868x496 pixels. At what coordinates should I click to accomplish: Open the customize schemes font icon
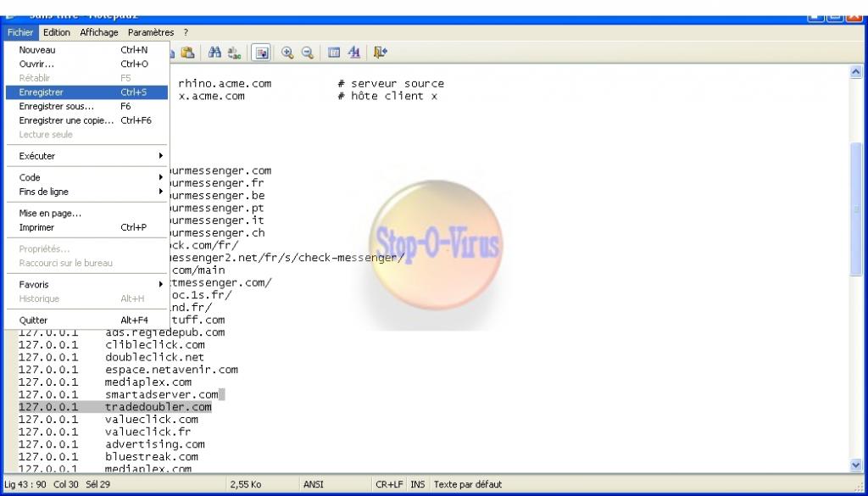click(354, 53)
